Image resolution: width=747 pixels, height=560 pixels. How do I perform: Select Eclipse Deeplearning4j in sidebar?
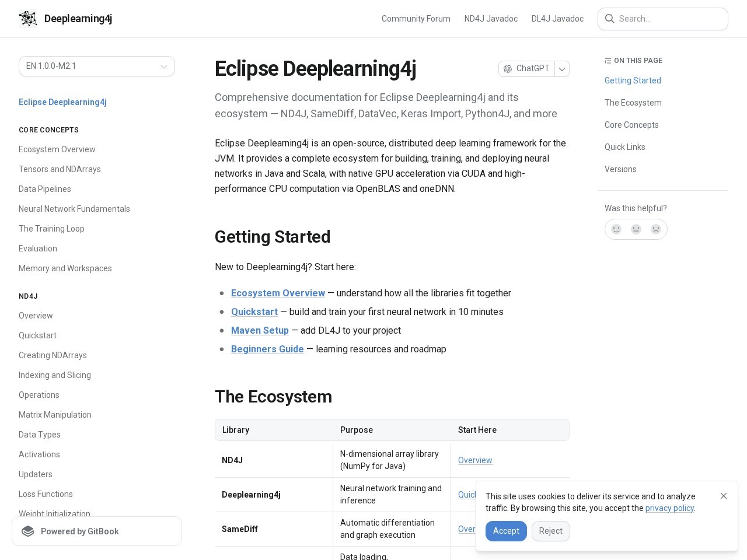coord(62,102)
